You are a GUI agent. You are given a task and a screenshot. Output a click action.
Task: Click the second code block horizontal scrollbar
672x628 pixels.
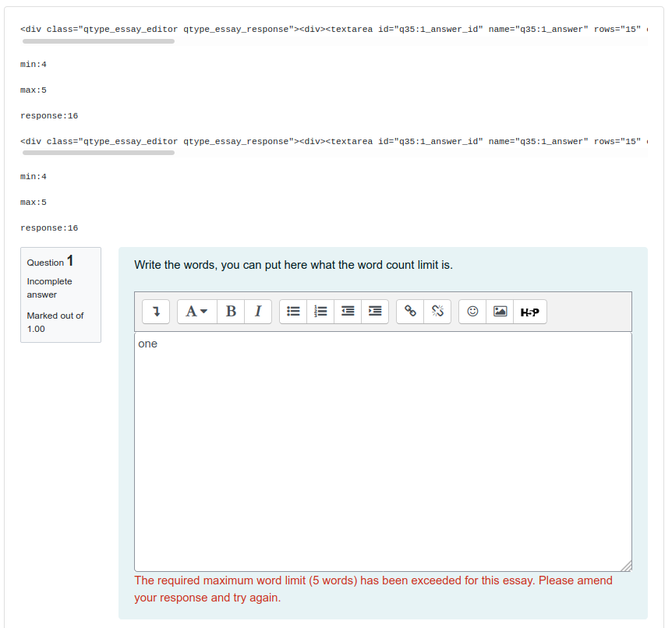click(98, 153)
